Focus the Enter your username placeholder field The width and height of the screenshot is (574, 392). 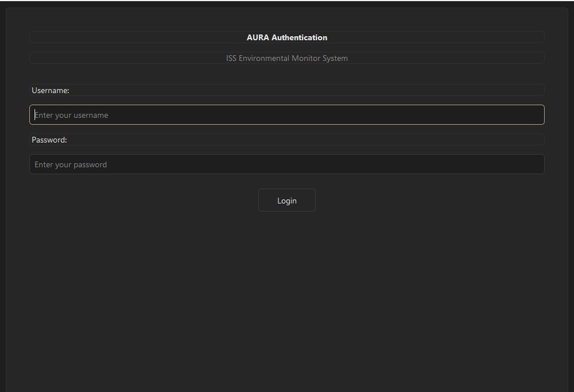[x=287, y=114]
